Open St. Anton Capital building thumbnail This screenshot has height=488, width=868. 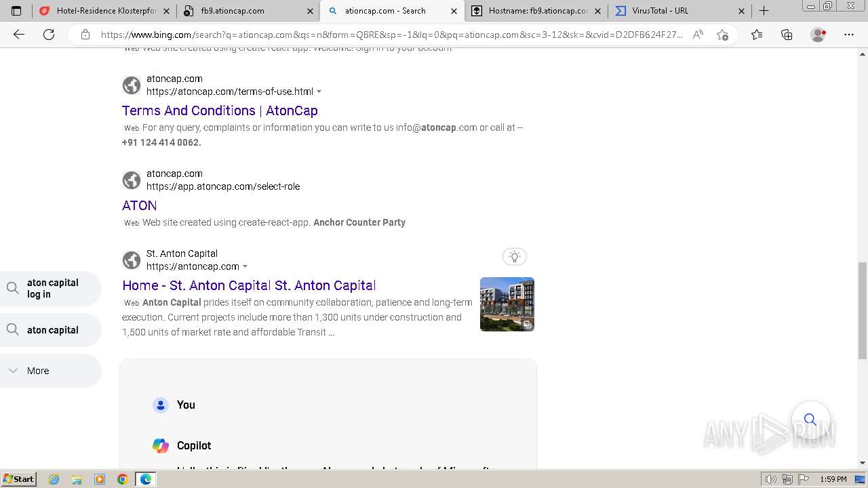507,304
